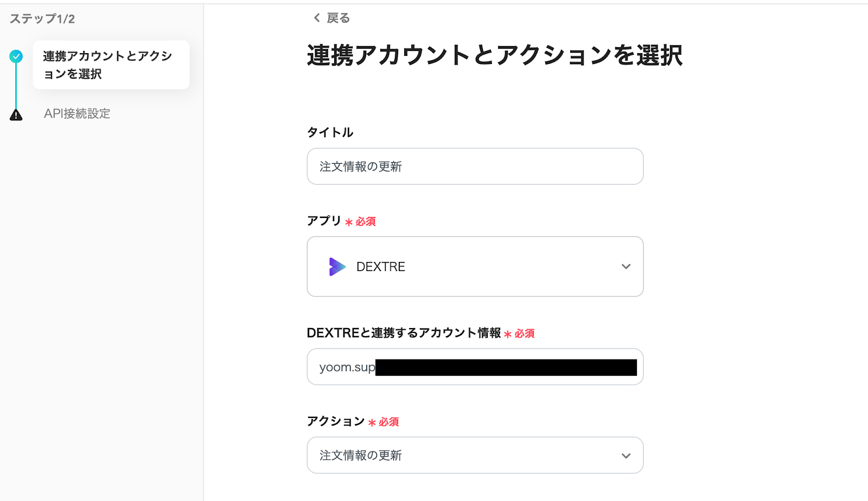Click the red asterisk beside アクション
The width and height of the screenshot is (868, 501).
[372, 422]
